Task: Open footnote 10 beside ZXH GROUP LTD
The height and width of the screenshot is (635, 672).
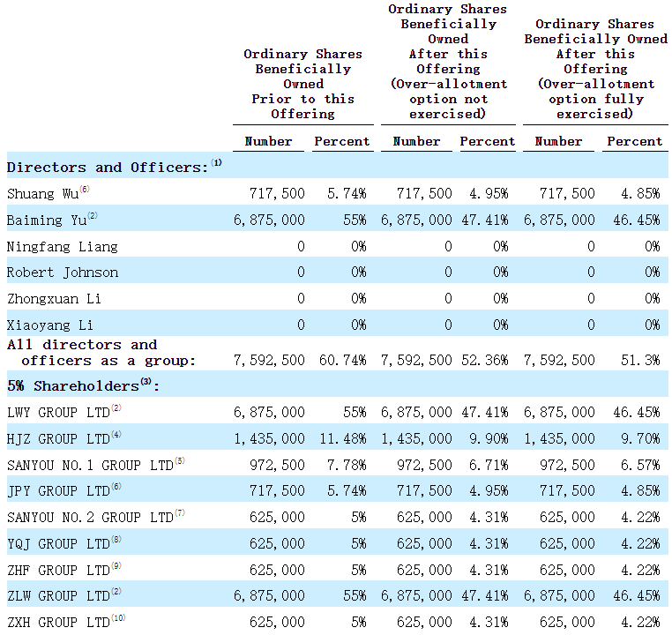Action: pyautogui.click(x=119, y=618)
